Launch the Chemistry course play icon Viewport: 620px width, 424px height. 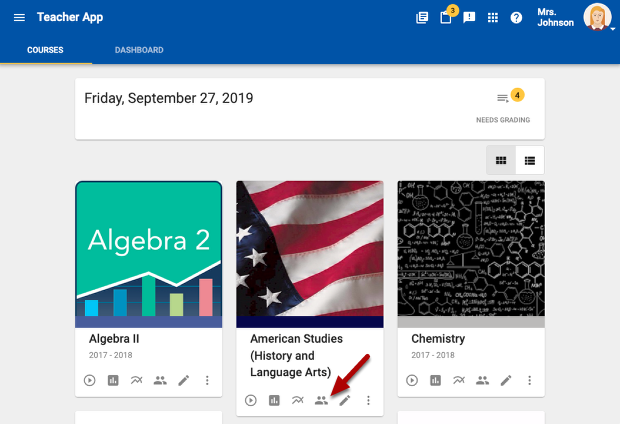[412, 381]
